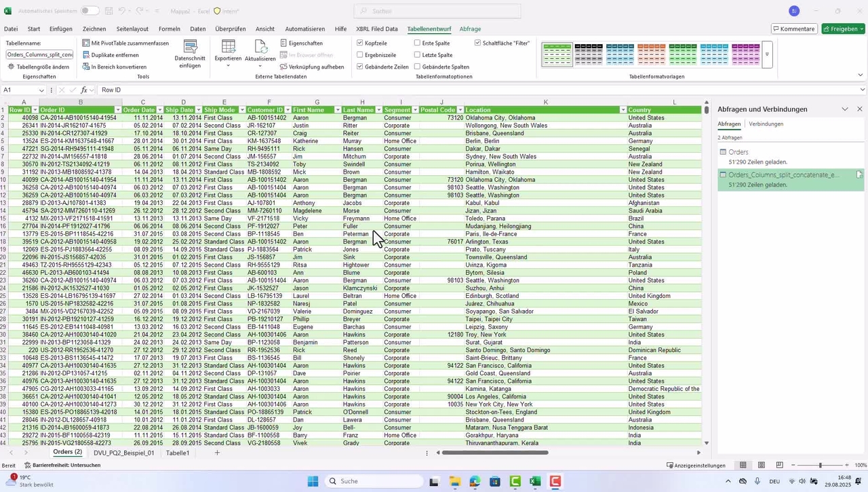Switch to Verbindungen tab in pane

(766, 124)
